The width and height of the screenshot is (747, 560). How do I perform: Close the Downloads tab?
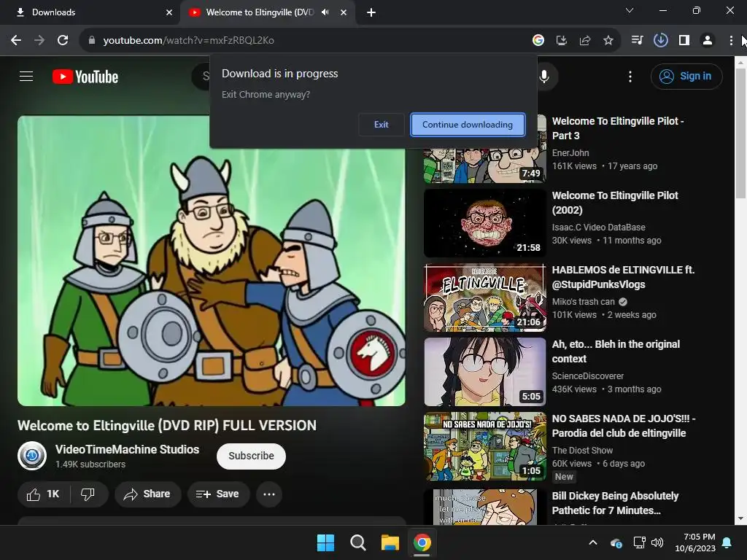[x=169, y=12]
